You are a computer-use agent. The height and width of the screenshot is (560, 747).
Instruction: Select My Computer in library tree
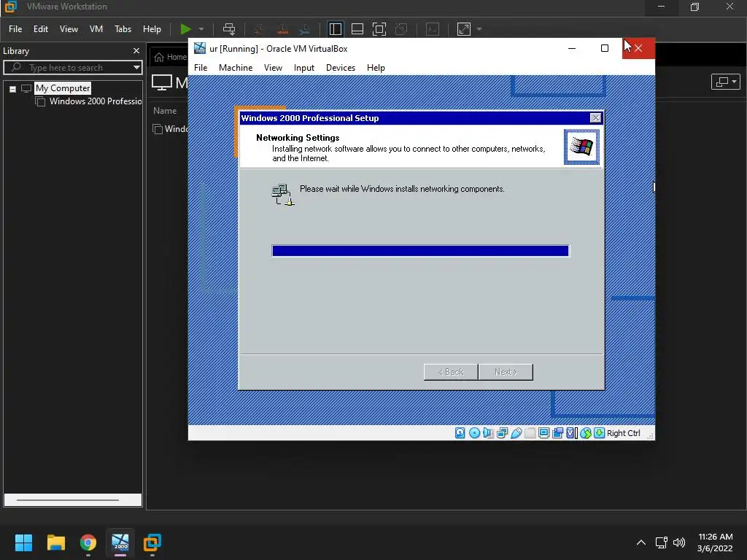[x=63, y=88]
